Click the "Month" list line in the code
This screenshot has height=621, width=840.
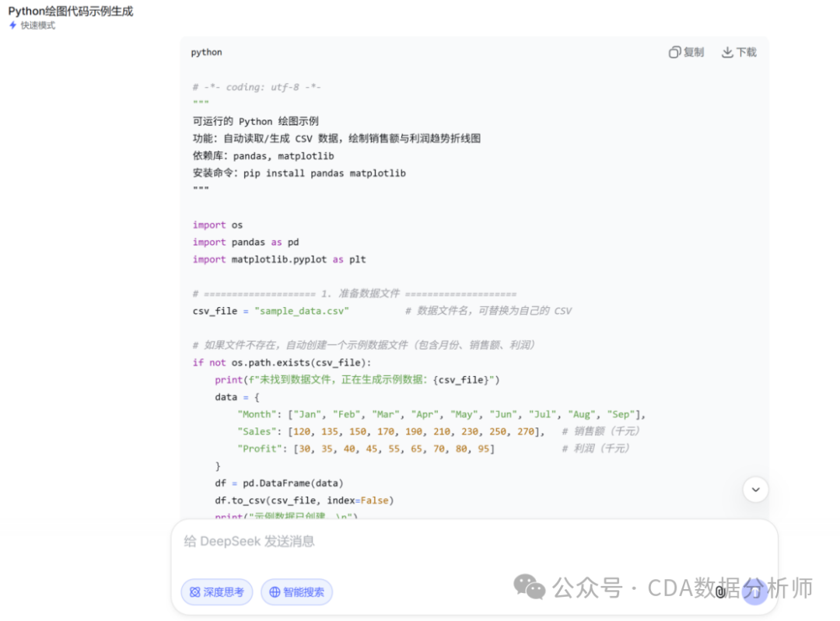tap(442, 414)
